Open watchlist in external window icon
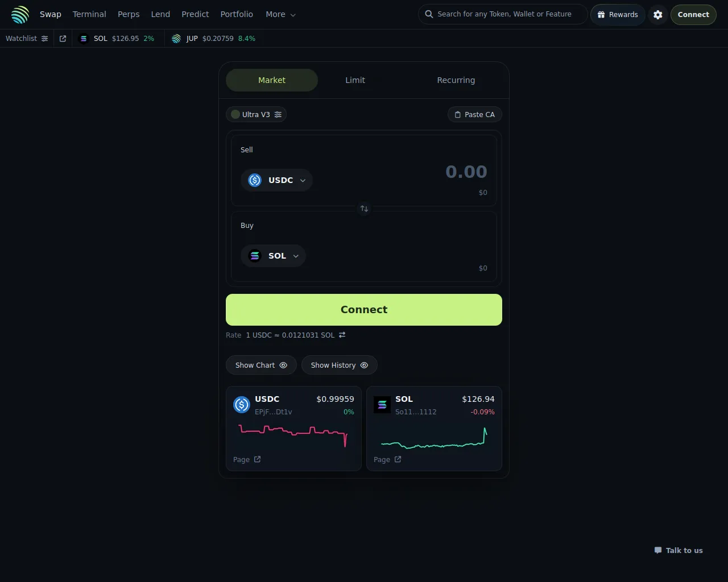Screen dimensions: 728x582 [x=63, y=39]
